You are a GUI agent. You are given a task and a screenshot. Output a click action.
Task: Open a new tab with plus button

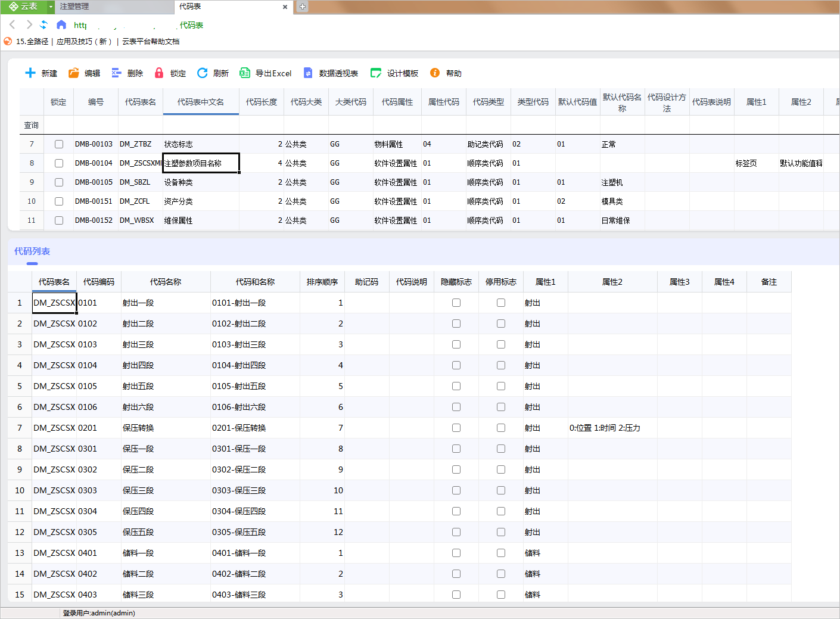[x=302, y=7]
